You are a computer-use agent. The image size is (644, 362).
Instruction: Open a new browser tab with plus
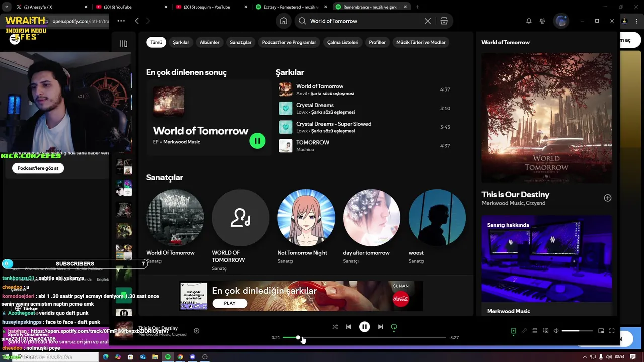tap(417, 7)
